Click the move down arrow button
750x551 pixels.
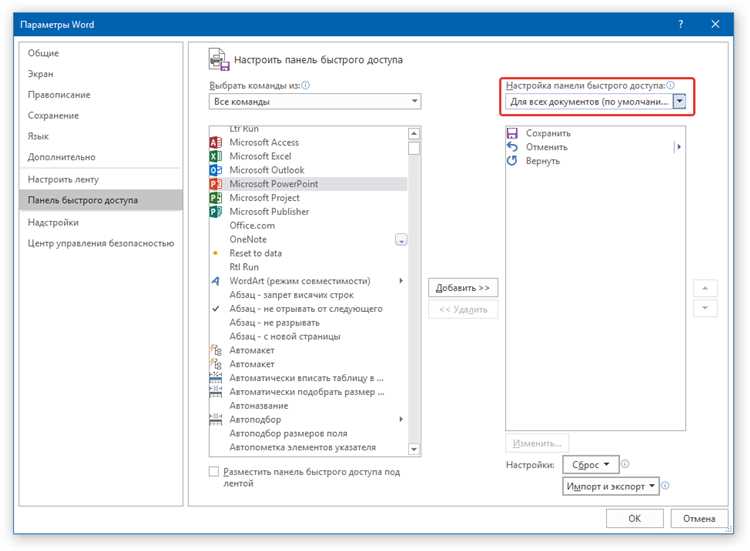tap(705, 308)
